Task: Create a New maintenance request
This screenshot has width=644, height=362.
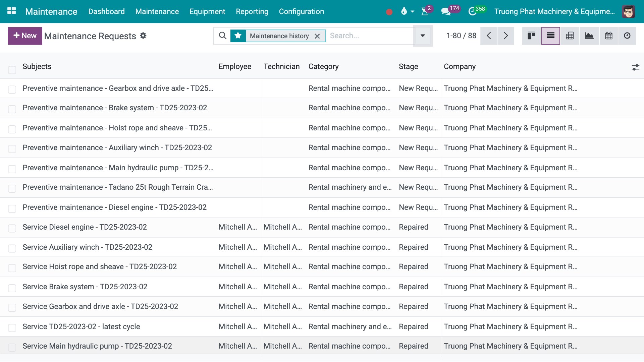Action: click(25, 36)
